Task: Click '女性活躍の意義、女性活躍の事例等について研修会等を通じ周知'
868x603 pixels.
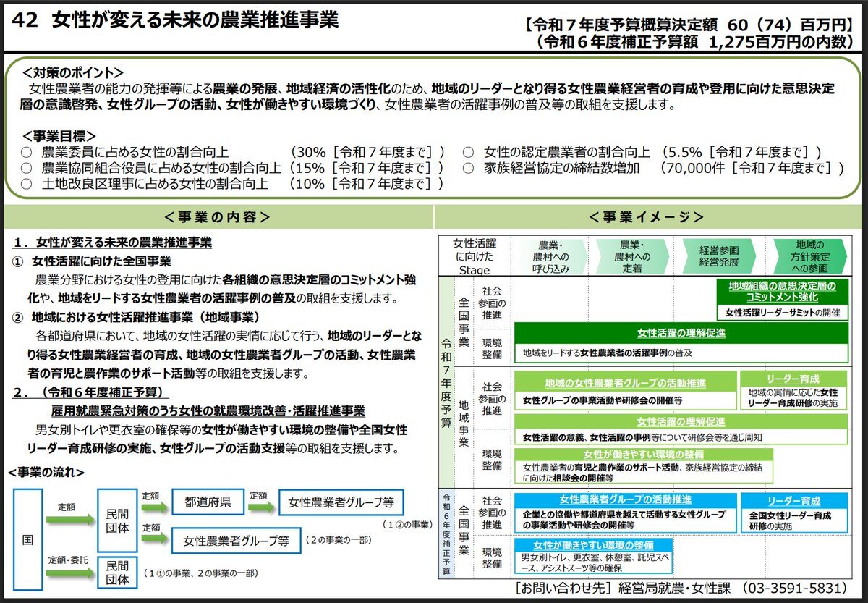Action: (642, 437)
